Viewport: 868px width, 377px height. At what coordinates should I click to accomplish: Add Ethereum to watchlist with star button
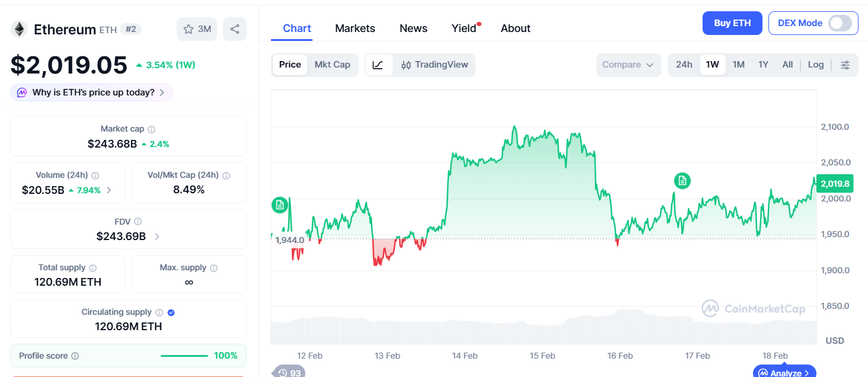197,29
